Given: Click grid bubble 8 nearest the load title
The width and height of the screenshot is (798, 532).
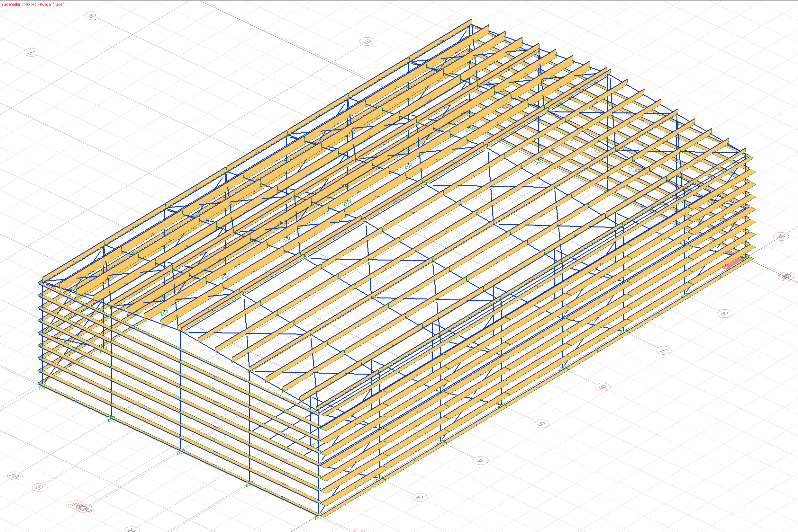Looking at the screenshot, I should (x=92, y=16).
